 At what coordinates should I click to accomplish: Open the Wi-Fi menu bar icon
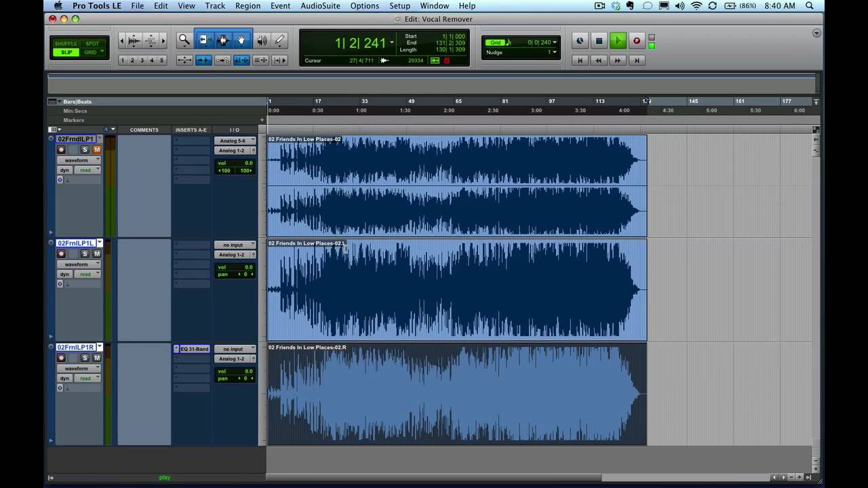(696, 6)
